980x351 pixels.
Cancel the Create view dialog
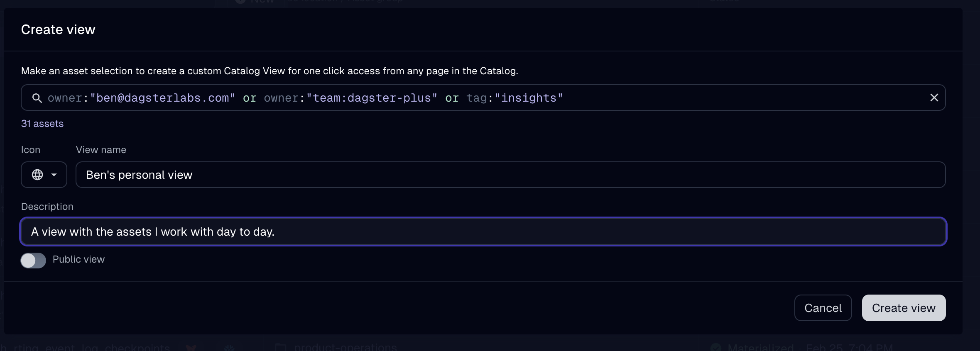823,308
